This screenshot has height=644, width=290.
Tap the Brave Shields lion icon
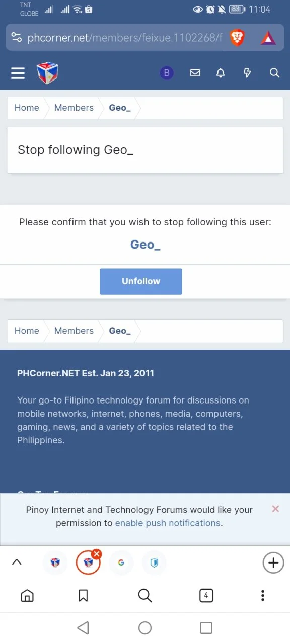(237, 37)
